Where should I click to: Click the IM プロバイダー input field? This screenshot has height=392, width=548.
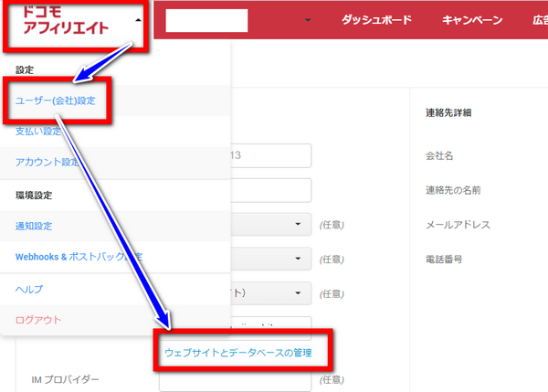tap(236, 380)
